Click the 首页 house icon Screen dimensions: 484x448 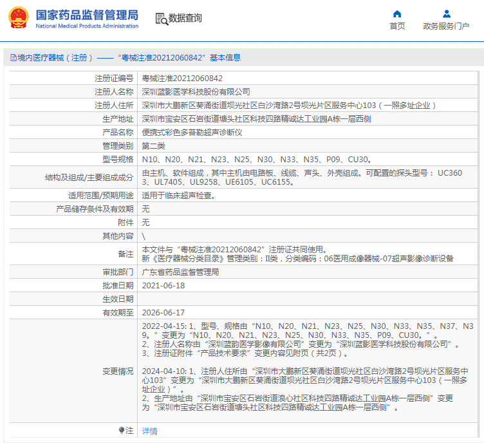[x=397, y=14]
